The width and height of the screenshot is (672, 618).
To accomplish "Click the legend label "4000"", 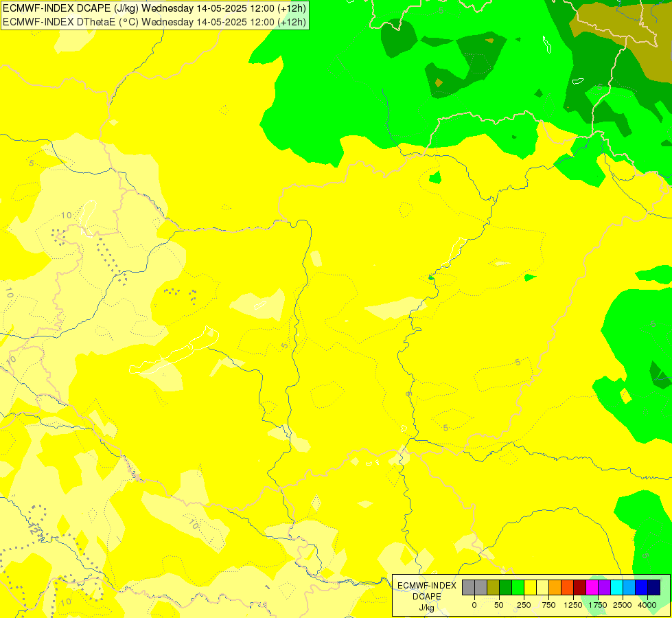I will tap(647, 605).
